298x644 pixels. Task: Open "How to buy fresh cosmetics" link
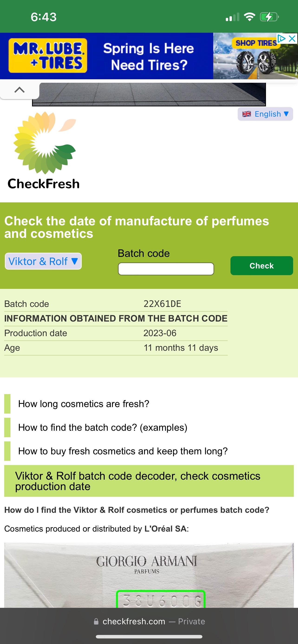coord(123,451)
